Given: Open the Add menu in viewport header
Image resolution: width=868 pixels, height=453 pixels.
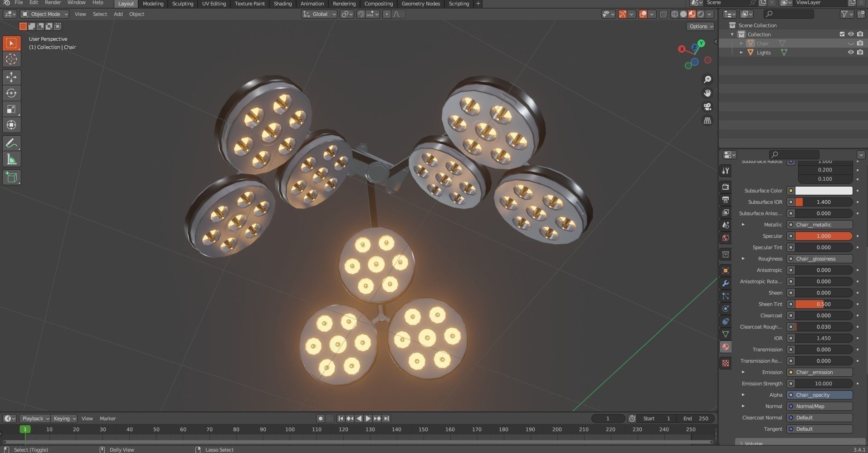Looking at the screenshot, I should [118, 14].
